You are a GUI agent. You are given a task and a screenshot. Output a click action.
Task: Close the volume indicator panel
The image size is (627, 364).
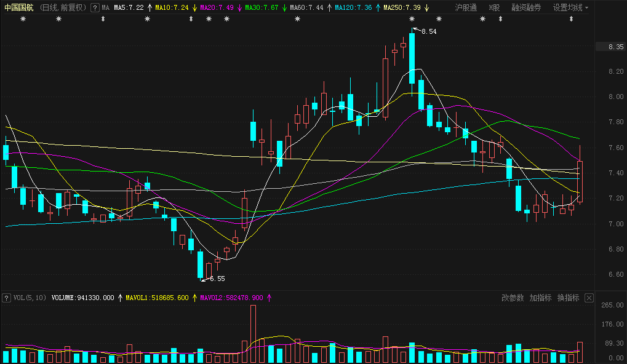coord(589,298)
